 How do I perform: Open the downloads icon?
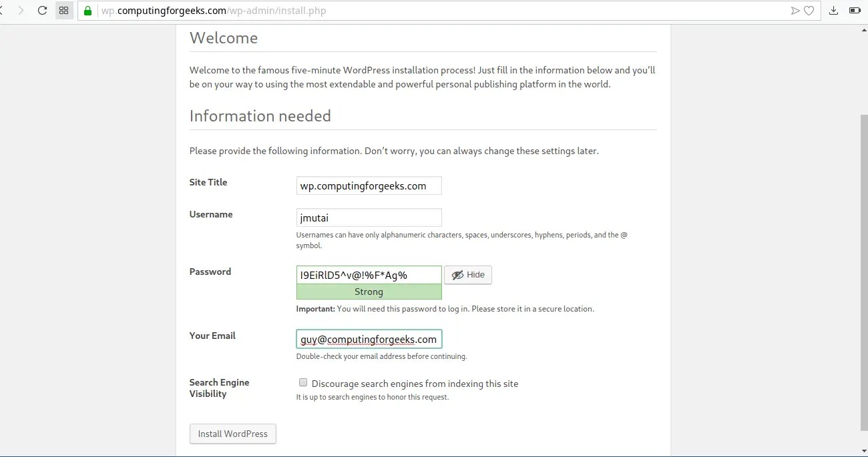tap(833, 11)
